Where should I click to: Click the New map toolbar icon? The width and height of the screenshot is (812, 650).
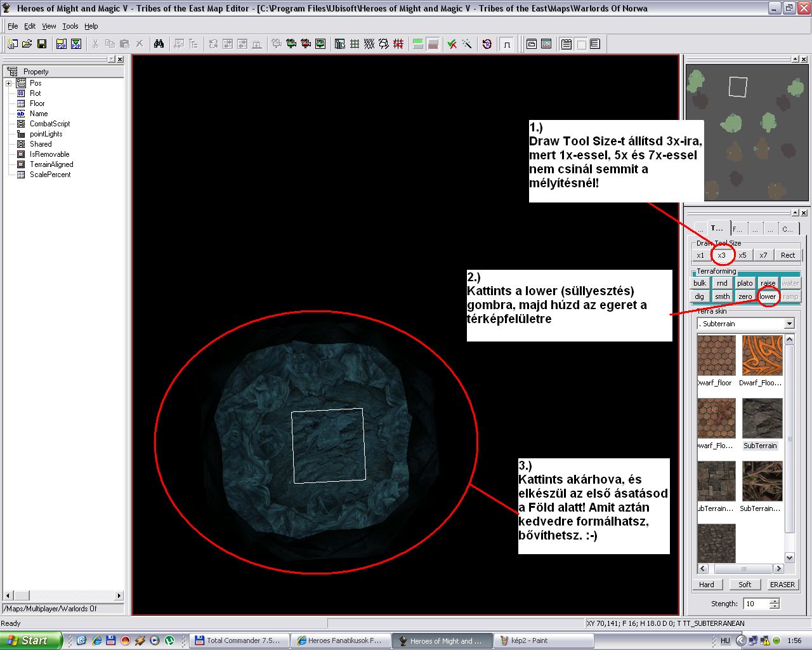click(x=12, y=44)
